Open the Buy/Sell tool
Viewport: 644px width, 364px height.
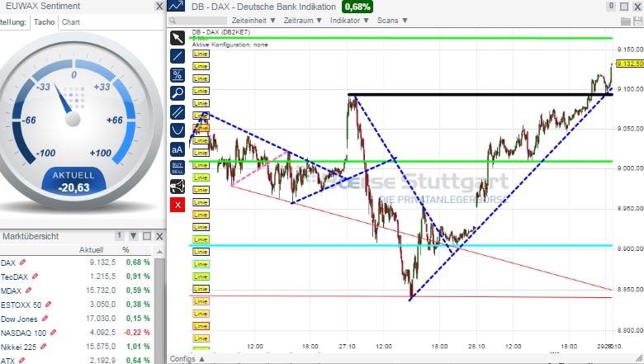tap(178, 168)
